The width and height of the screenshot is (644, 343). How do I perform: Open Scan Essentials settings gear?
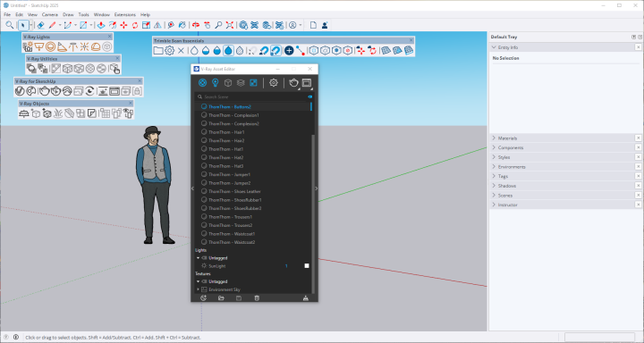point(170,50)
